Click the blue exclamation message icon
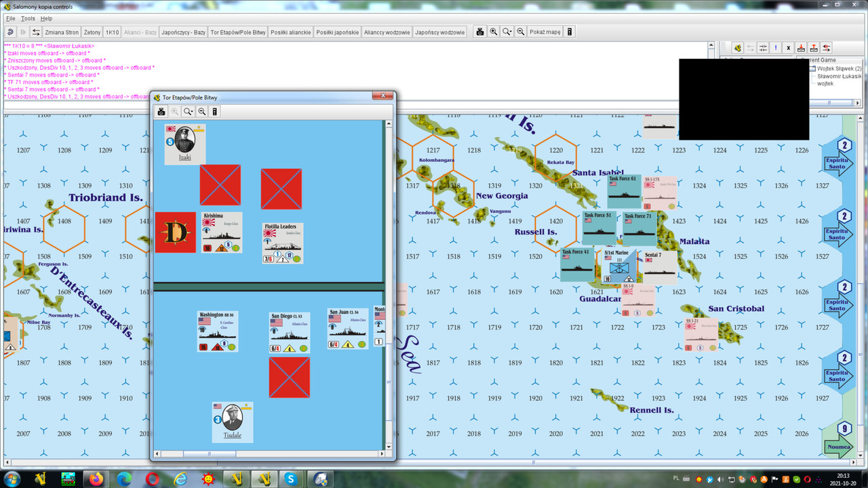 tap(776, 48)
